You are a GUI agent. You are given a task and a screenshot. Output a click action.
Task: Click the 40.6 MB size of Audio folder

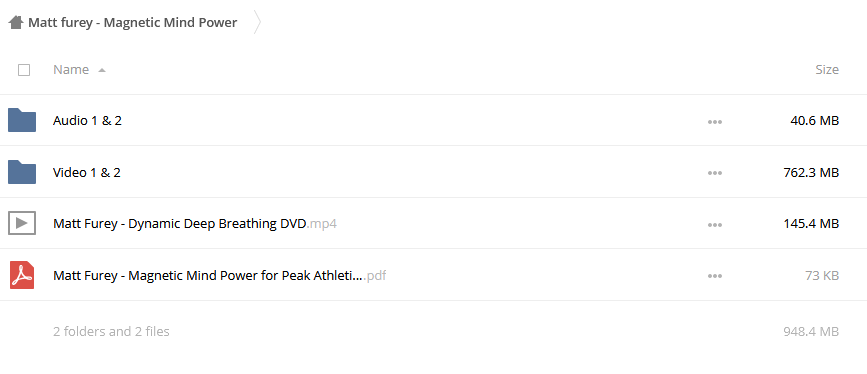814,121
